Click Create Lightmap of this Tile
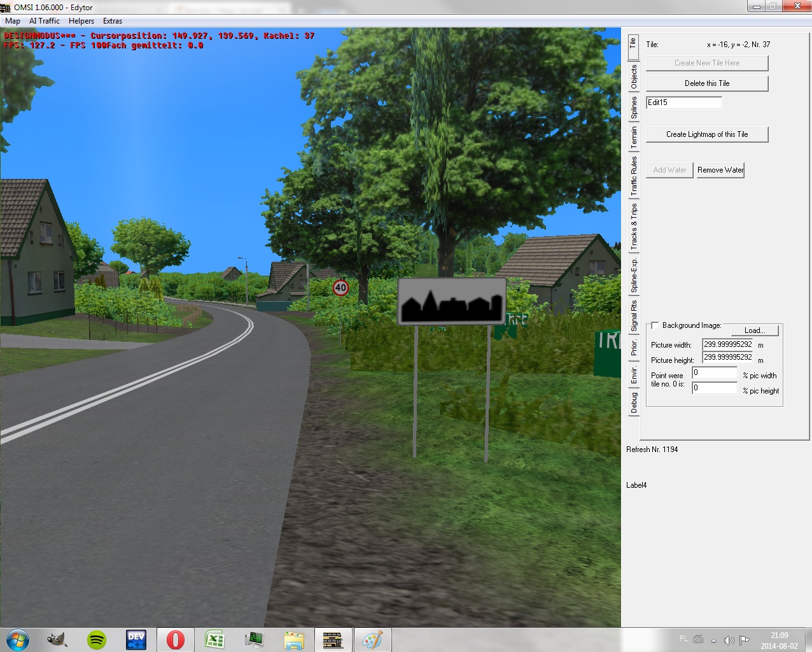Image resolution: width=812 pixels, height=652 pixels. [707, 134]
